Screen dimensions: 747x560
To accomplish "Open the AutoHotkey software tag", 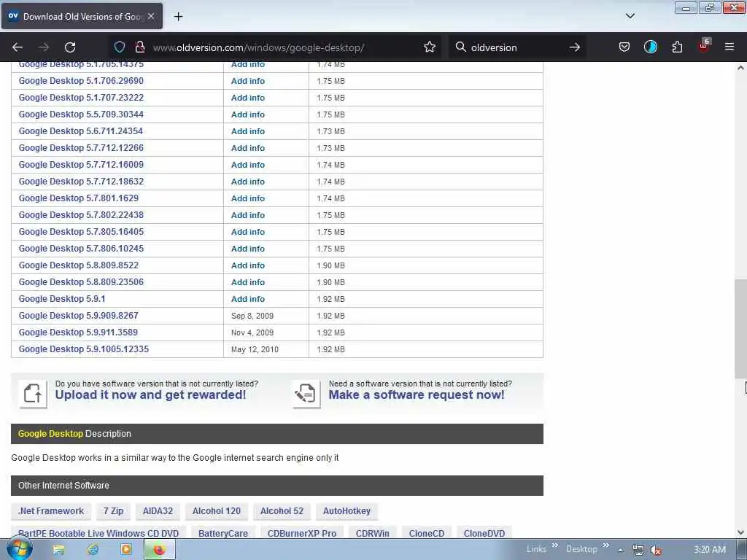I will pyautogui.click(x=347, y=511).
